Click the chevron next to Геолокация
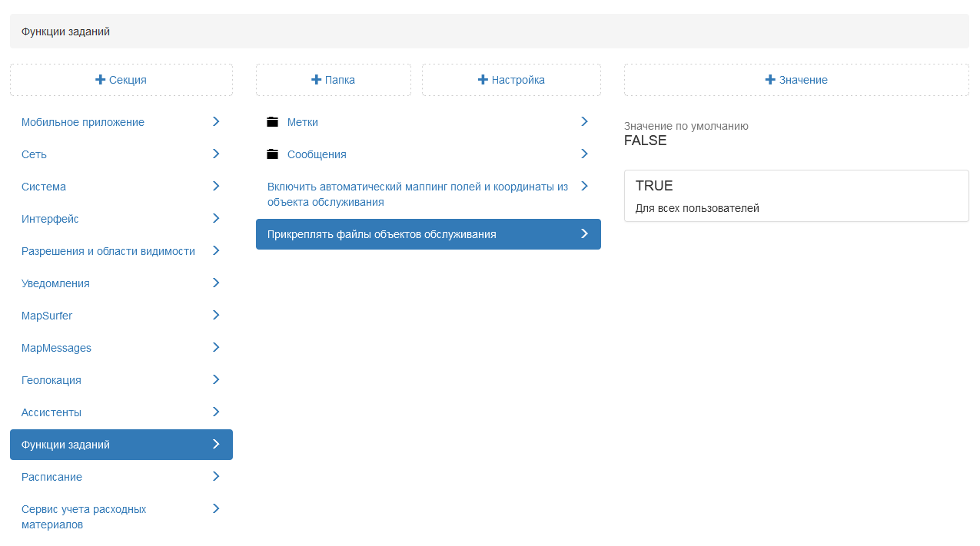980x546 pixels. pos(216,379)
